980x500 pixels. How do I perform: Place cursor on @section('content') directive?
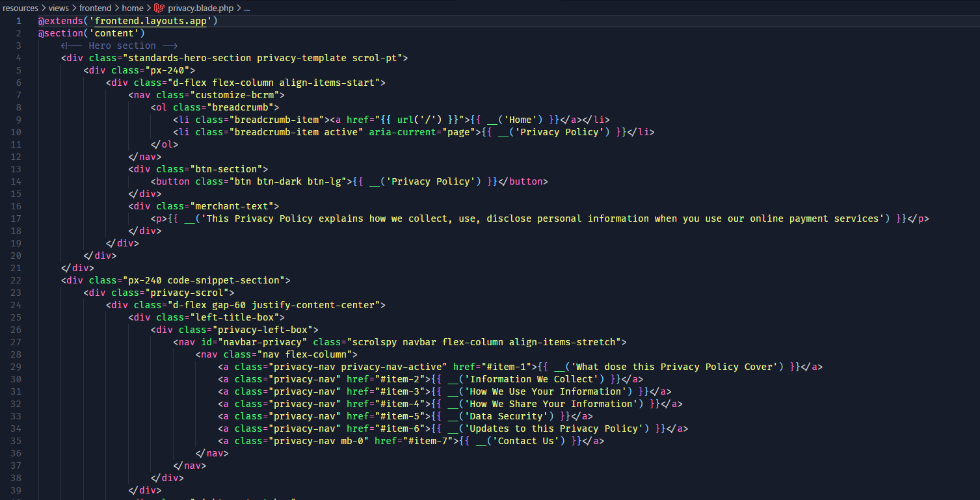(91, 33)
